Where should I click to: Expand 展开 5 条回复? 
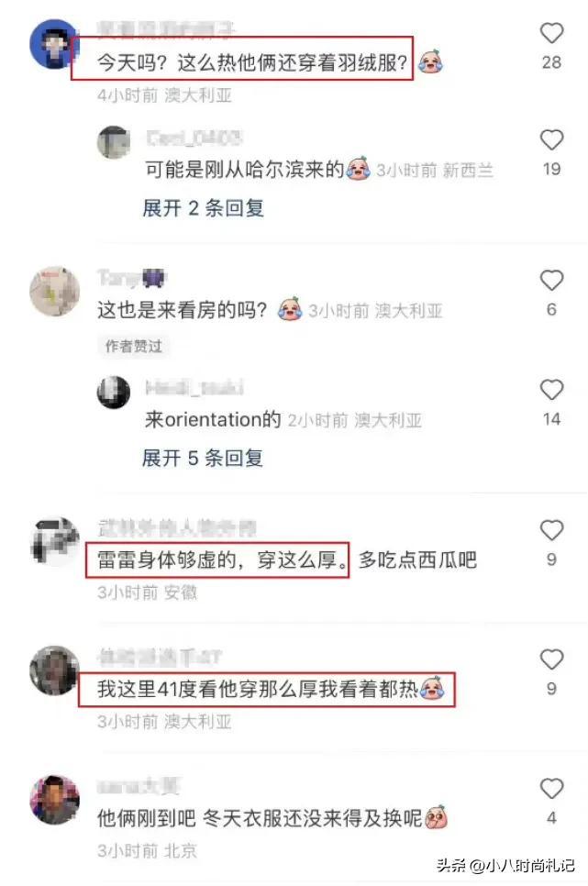(x=203, y=458)
